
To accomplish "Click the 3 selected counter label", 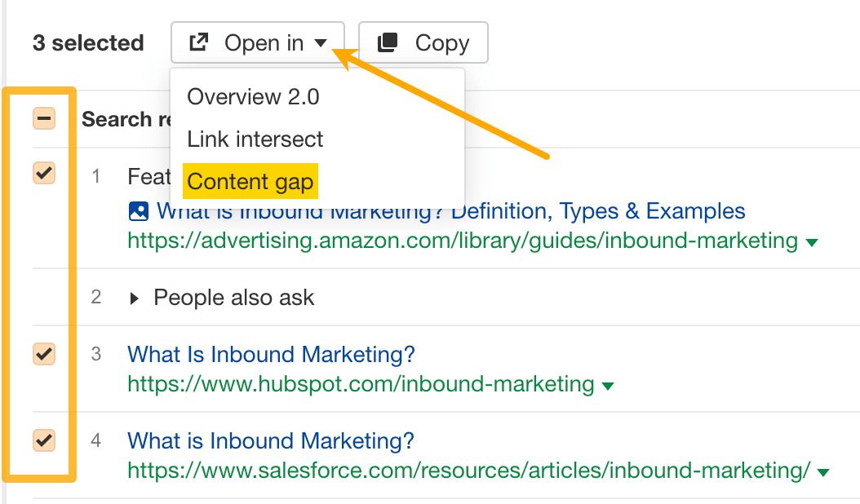I will [x=88, y=43].
